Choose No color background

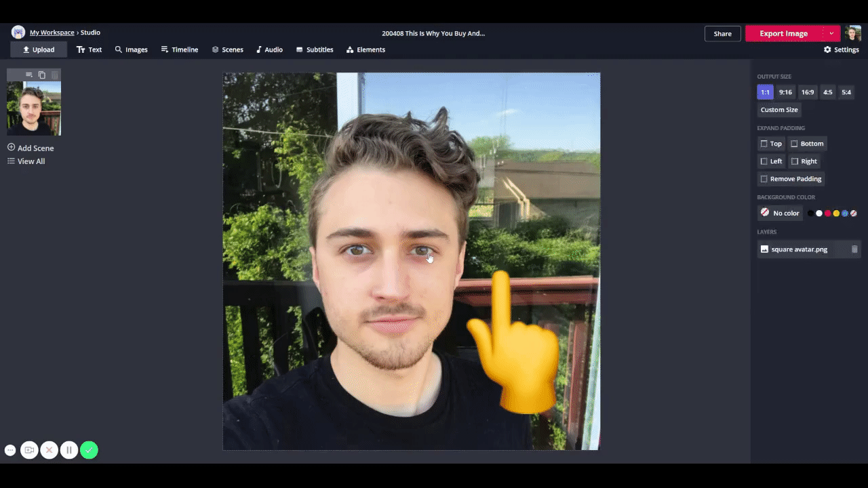780,213
